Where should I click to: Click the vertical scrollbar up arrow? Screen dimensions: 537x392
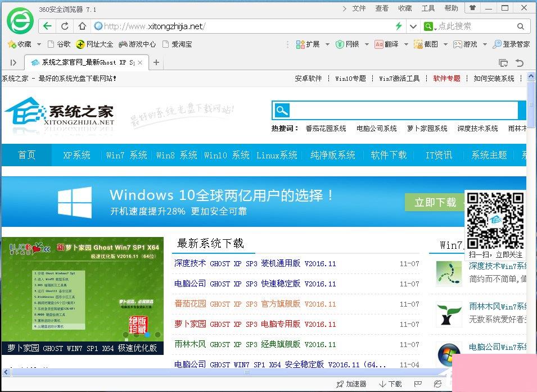click(531, 76)
